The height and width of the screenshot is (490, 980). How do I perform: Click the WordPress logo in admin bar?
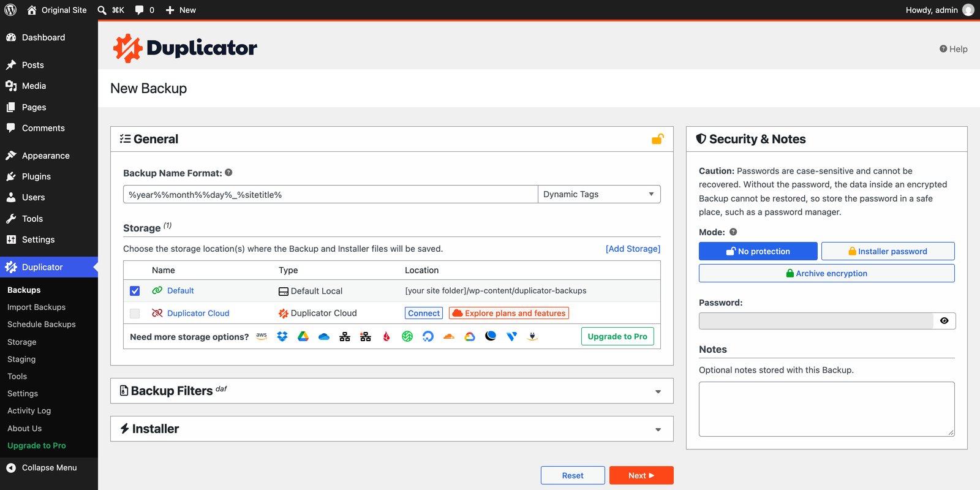(x=10, y=10)
